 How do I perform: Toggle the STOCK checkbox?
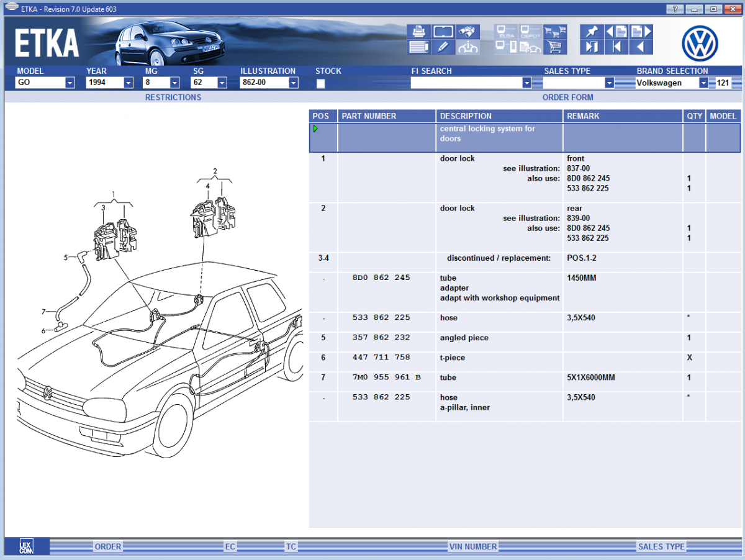tap(321, 84)
